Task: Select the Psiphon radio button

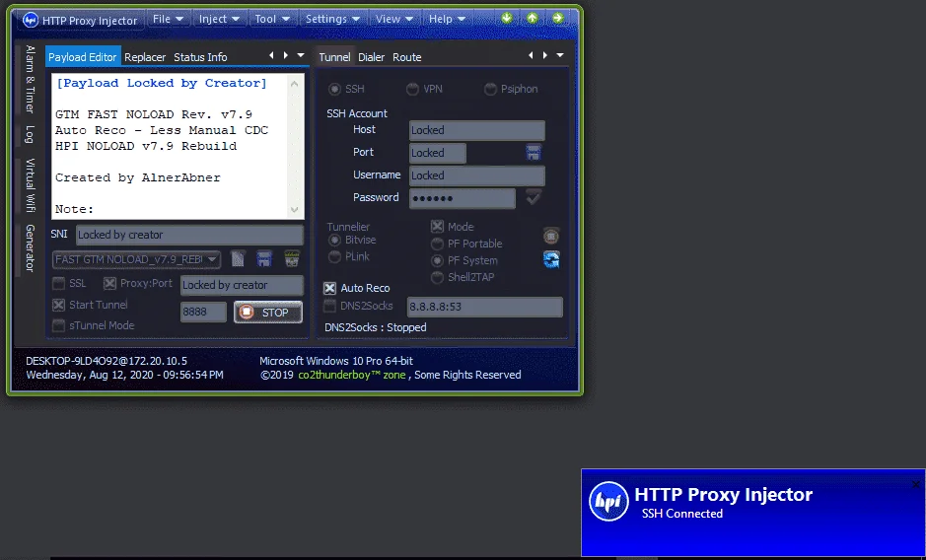Action: point(490,89)
